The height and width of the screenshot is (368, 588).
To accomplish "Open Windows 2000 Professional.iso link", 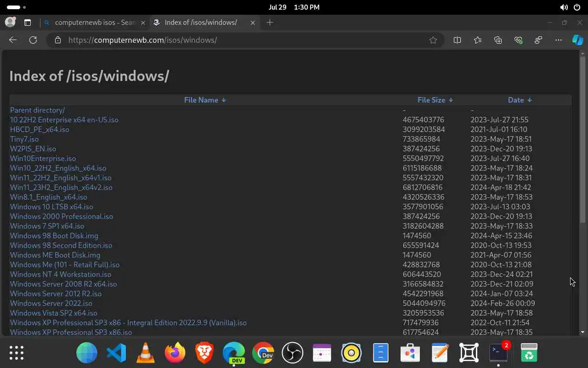I will [x=62, y=216].
